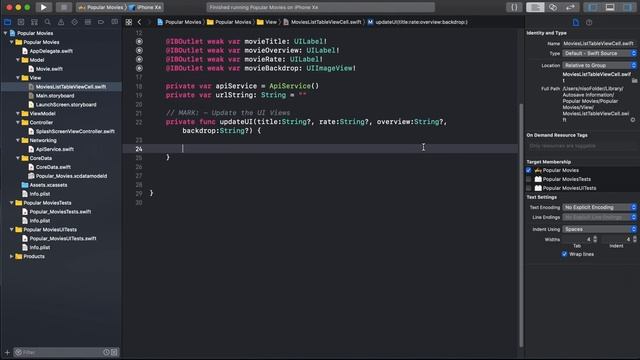Open ApiService.swift in the navigator
640x360 pixels.
55,149
